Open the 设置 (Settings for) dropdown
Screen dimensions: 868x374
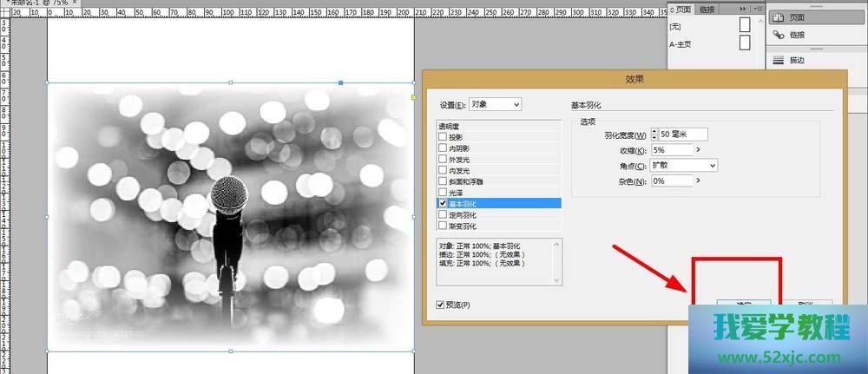point(494,104)
